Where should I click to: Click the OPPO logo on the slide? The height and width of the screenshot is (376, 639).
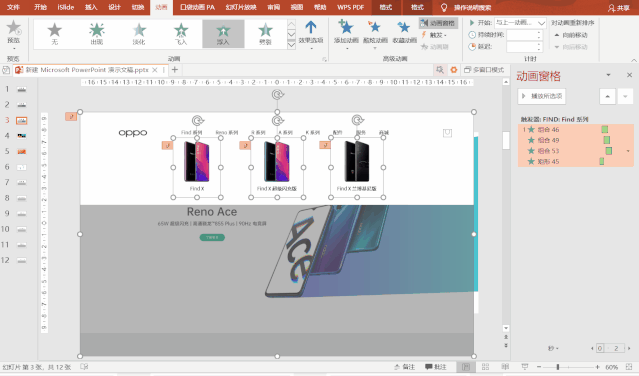click(x=132, y=133)
